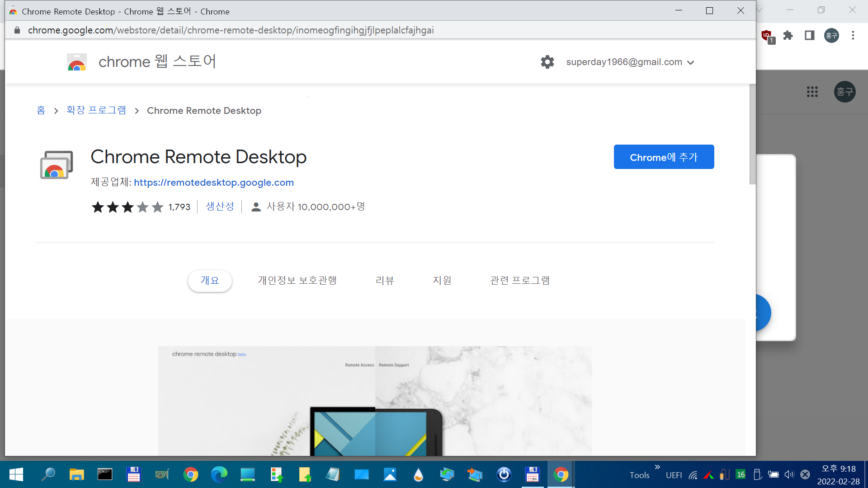
Task: Click the 생산성 category link
Action: [x=220, y=206]
